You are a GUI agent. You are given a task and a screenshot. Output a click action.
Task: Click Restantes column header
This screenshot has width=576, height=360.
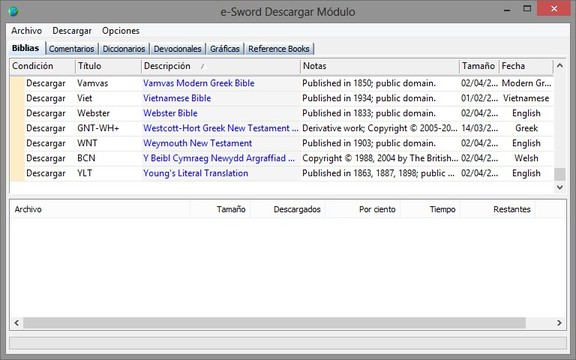click(x=498, y=209)
